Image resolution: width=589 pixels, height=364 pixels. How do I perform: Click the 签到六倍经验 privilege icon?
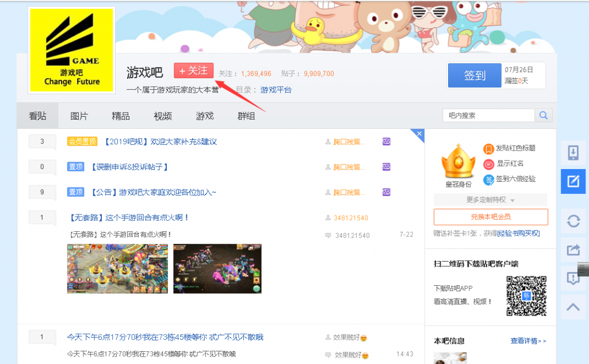coord(488,179)
